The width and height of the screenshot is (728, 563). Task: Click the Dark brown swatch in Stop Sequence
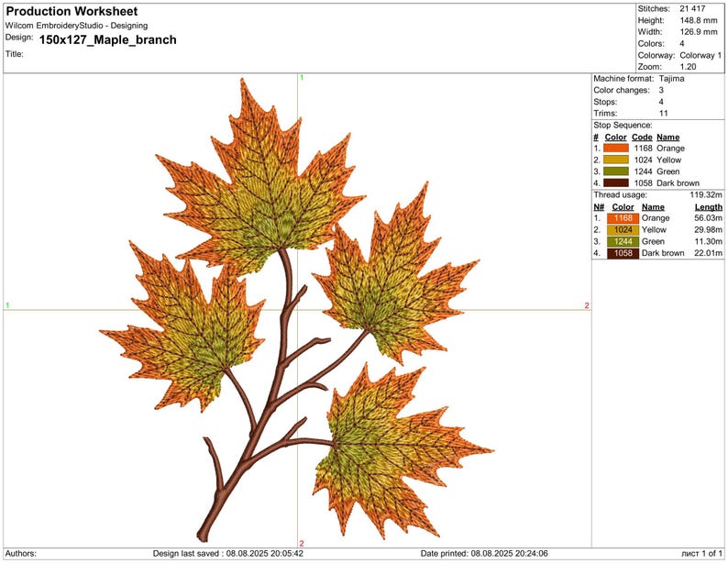point(615,182)
